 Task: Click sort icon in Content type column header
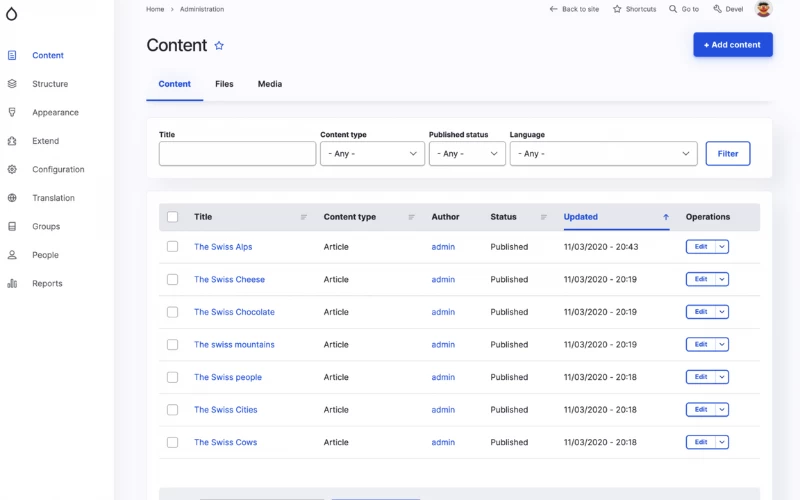(411, 217)
